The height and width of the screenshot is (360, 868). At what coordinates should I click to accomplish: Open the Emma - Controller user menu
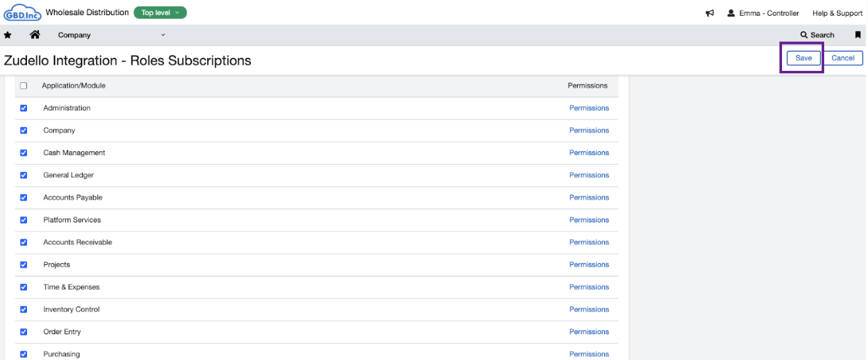tap(769, 13)
